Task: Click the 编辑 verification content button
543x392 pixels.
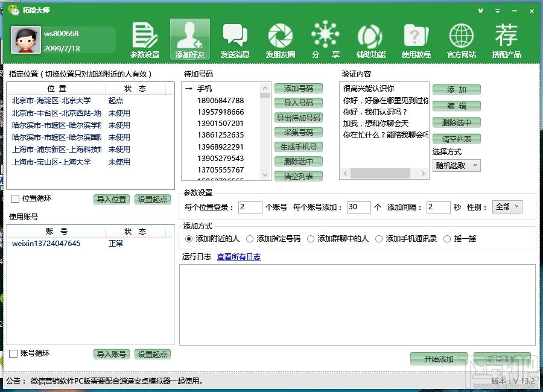Action: tap(457, 106)
